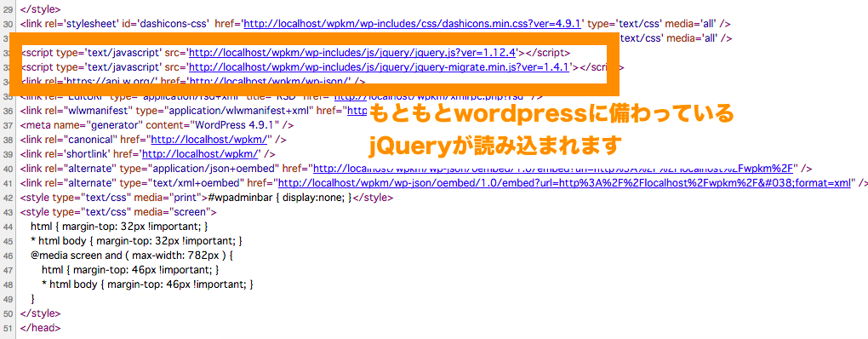
Task: Click the style media="screen" opening tag line
Action: [118, 212]
